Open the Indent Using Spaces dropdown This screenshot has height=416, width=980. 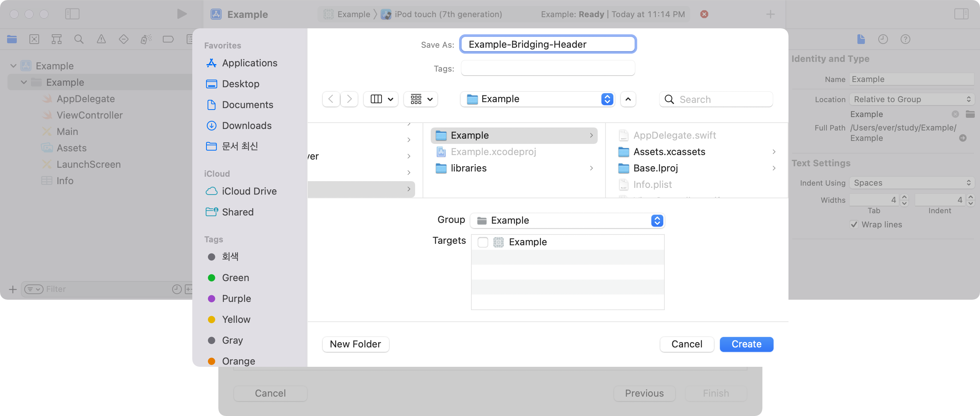911,183
